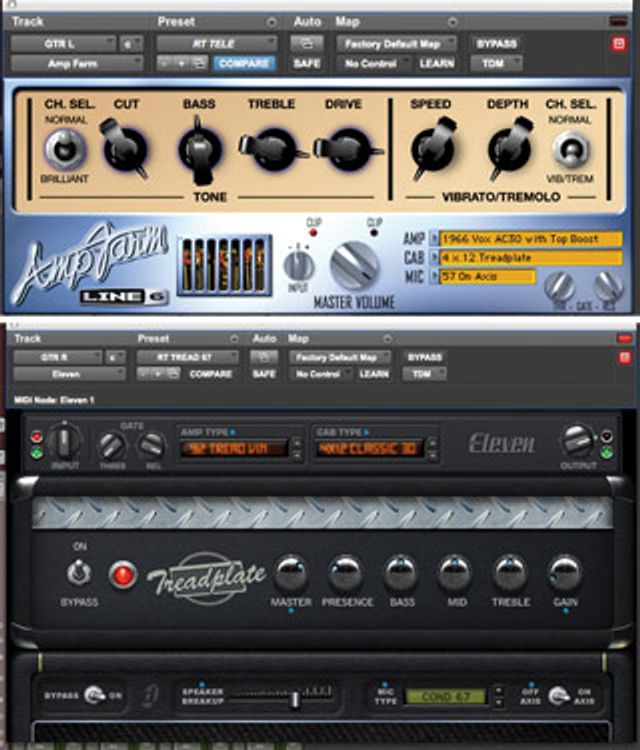Open the Eleven CAB TYPE display
This screenshot has width=640, height=750.
click(369, 448)
